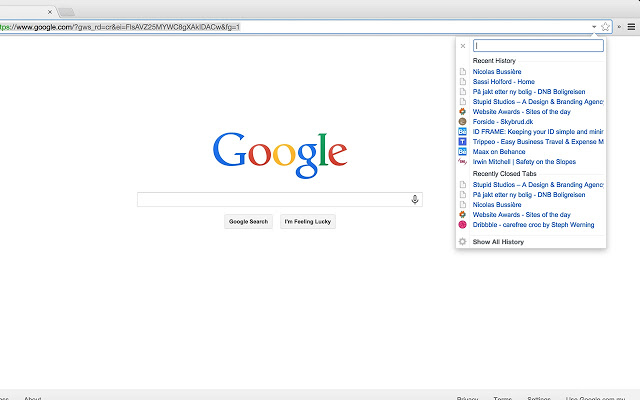Click the Skybrud.dk favicon icon

(x=462, y=122)
